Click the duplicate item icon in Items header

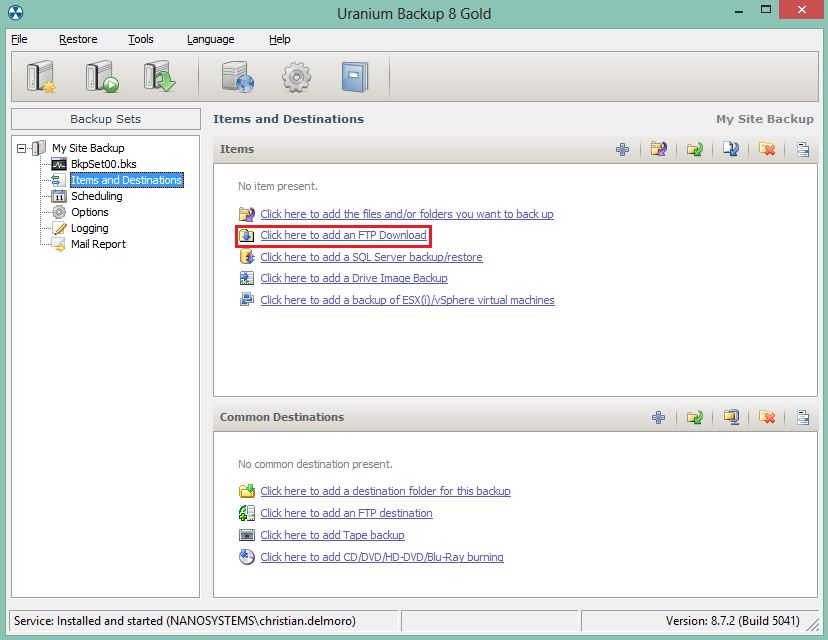coord(731,149)
